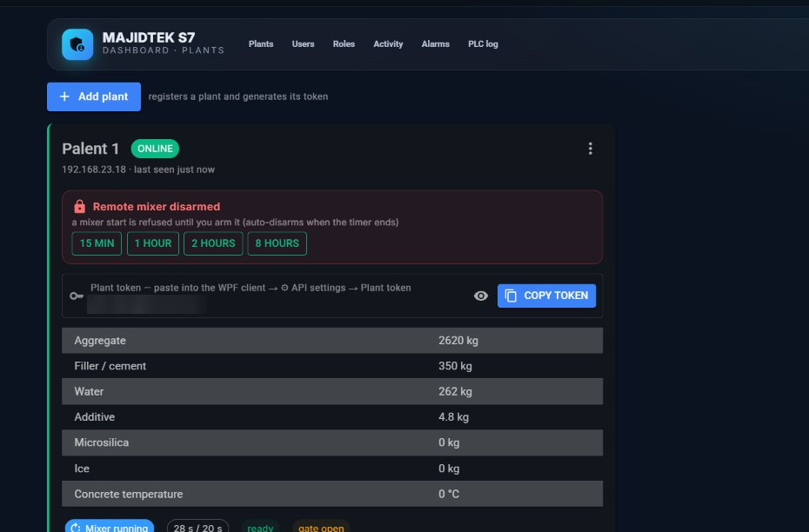Click the red lock icon beside Remote mixer disarmed

click(x=79, y=206)
